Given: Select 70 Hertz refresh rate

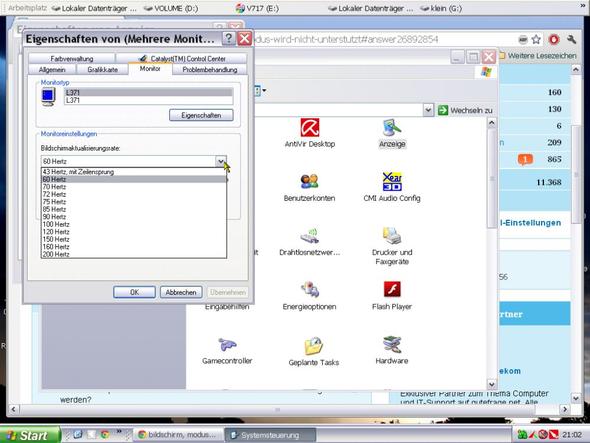Looking at the screenshot, I should pyautogui.click(x=134, y=187).
